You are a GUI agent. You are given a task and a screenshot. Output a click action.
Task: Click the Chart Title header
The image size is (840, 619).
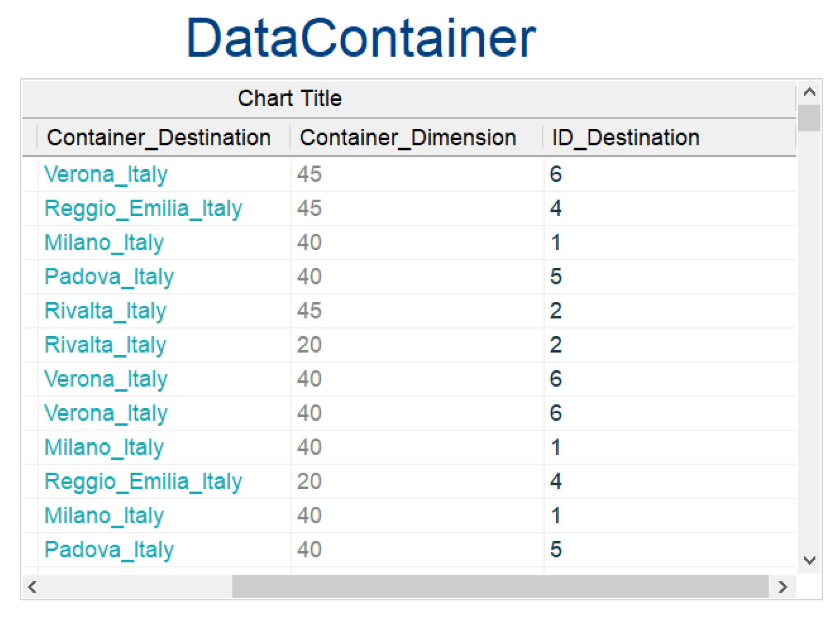click(290, 98)
